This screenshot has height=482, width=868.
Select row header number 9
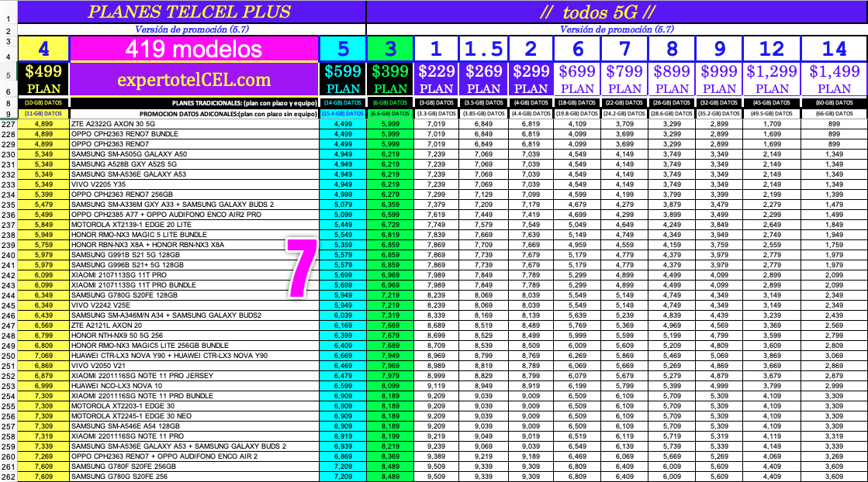pos(9,114)
